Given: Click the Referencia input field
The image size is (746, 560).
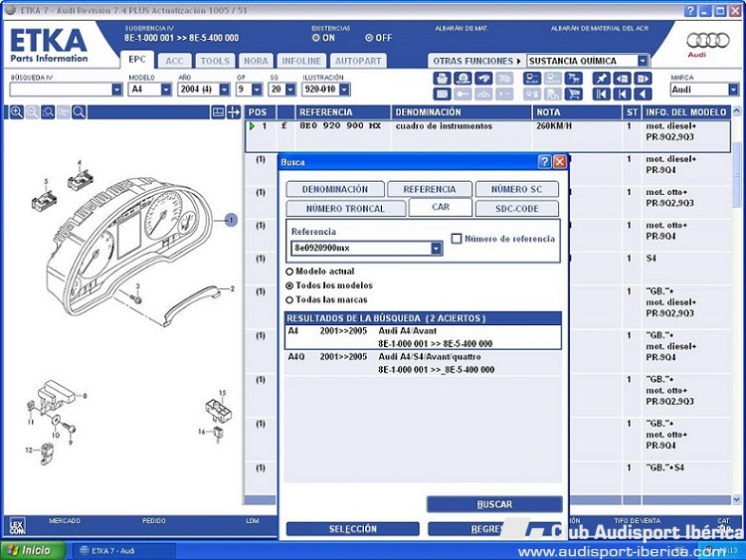Looking at the screenshot, I should coord(362,248).
